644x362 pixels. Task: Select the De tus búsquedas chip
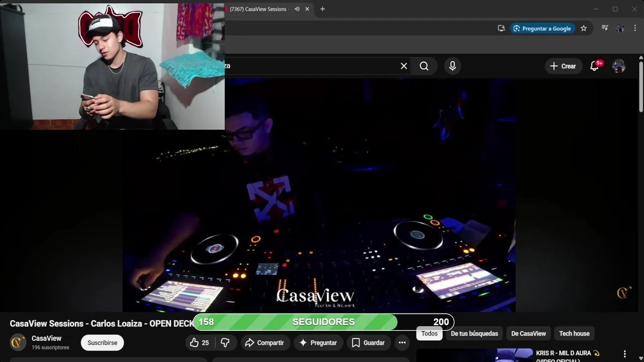tap(474, 334)
